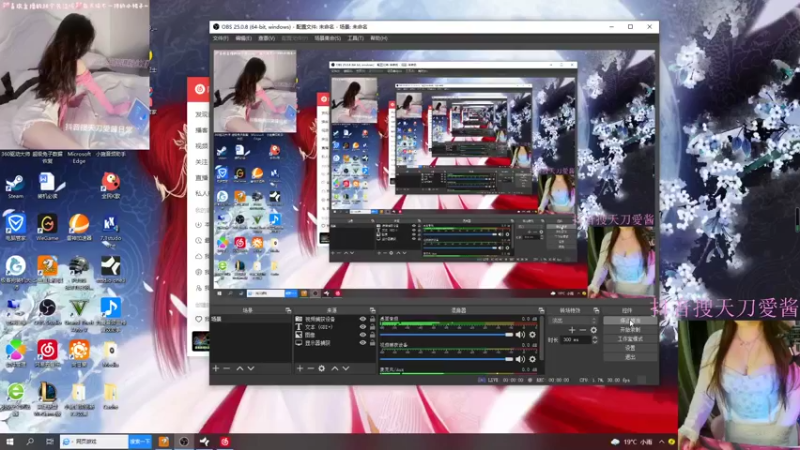This screenshot has height=450, width=800.
Task: Mute the 桌面音频 channel
Action: tap(520, 335)
